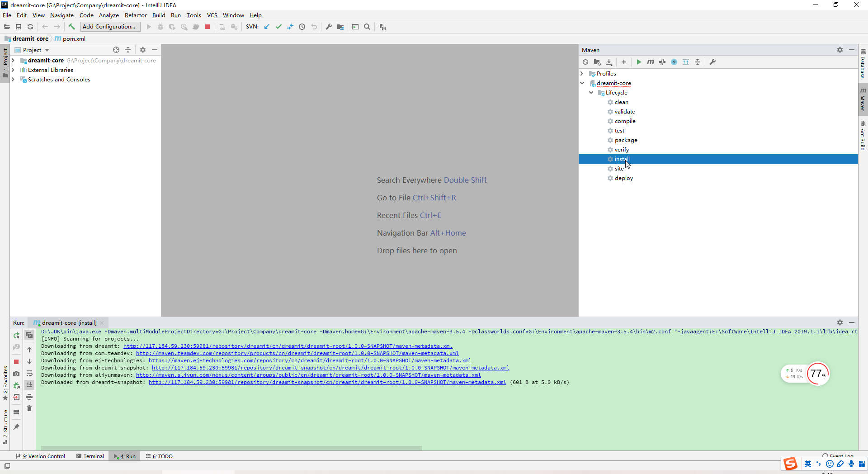Click the Synchronize icon in main toolbar
Image resolution: width=868 pixels, height=474 pixels.
(30, 27)
